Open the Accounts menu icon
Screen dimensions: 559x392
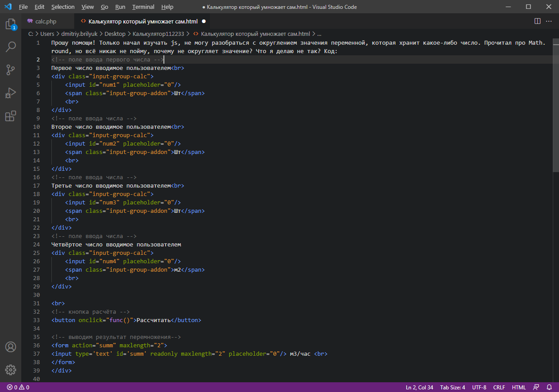point(11,346)
